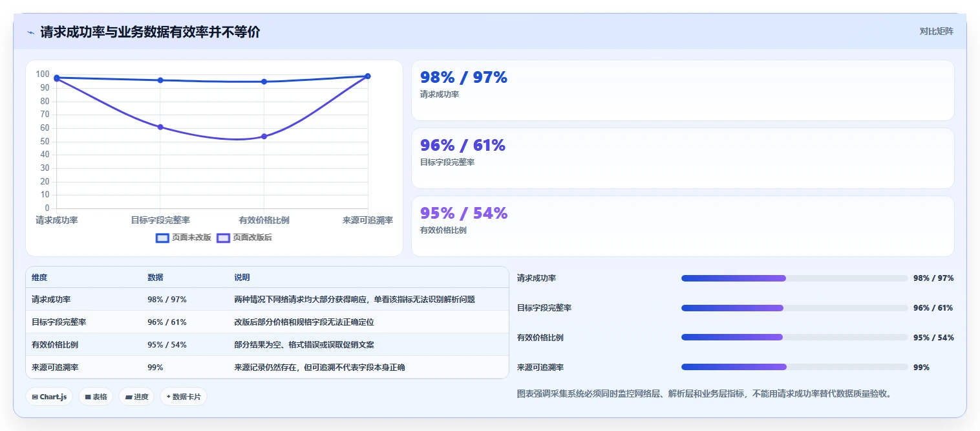Click the 99% value beside the progress bar
The image size is (980, 431).
[921, 367]
